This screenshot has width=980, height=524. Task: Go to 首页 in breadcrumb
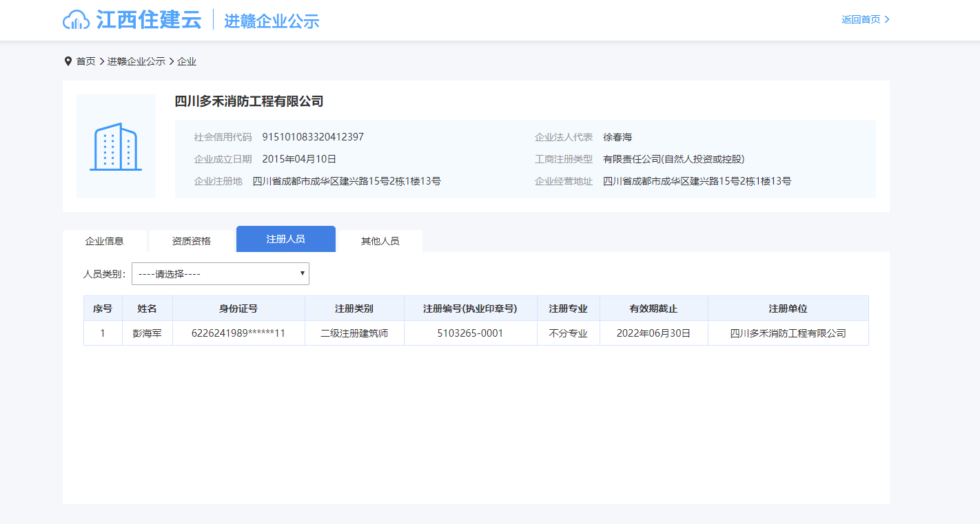click(85, 61)
